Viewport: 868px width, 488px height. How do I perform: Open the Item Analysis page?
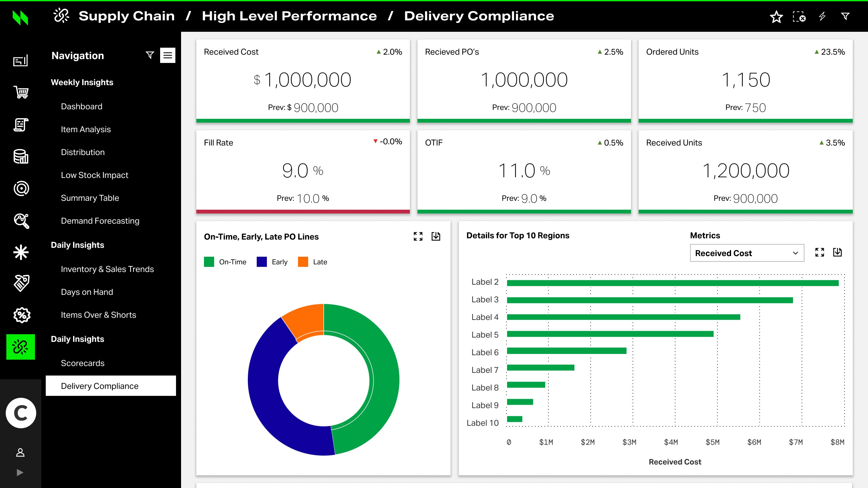pyautogui.click(x=85, y=129)
